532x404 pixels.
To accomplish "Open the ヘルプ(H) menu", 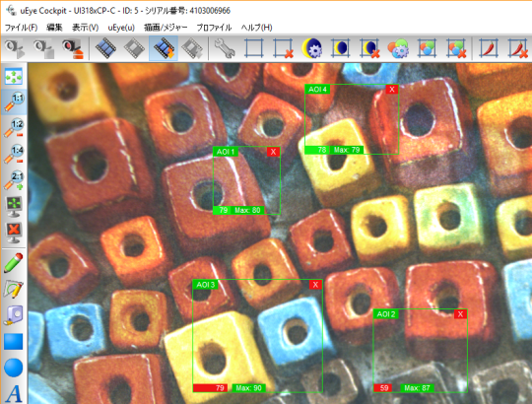I will coord(256,28).
